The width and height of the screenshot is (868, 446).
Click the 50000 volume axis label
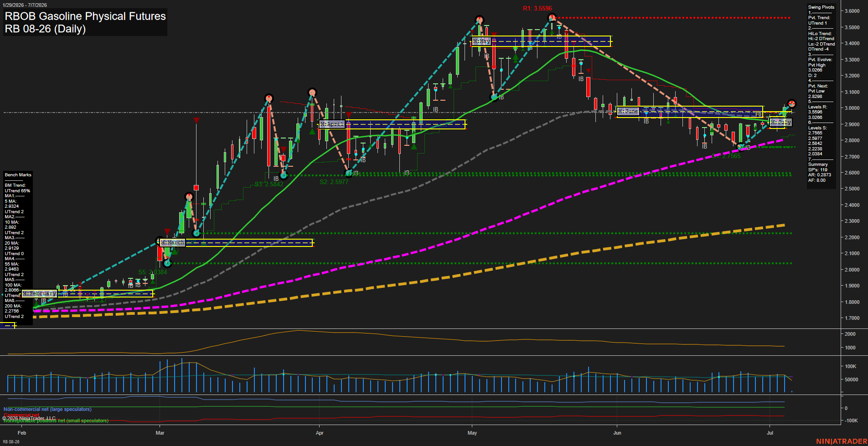click(x=852, y=379)
